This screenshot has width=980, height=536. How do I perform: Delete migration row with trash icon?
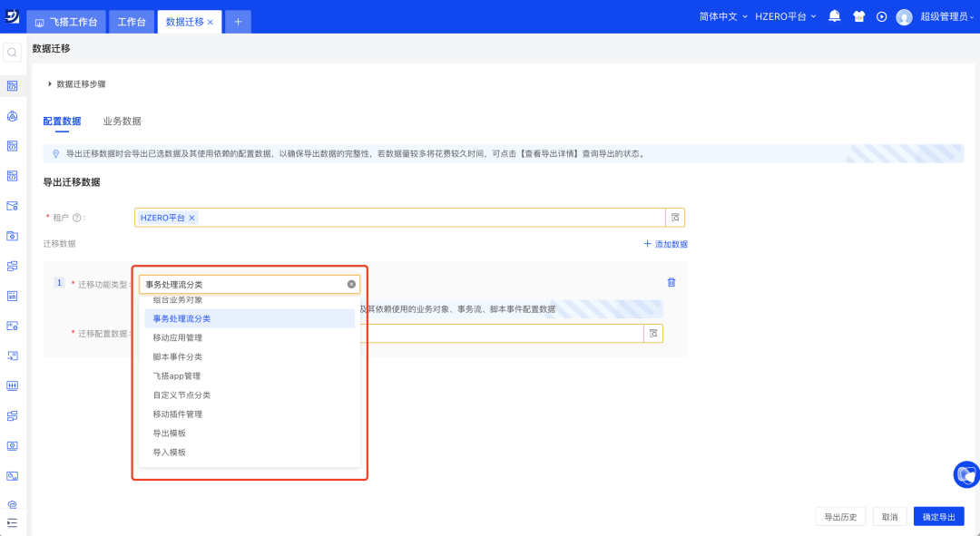pos(671,282)
